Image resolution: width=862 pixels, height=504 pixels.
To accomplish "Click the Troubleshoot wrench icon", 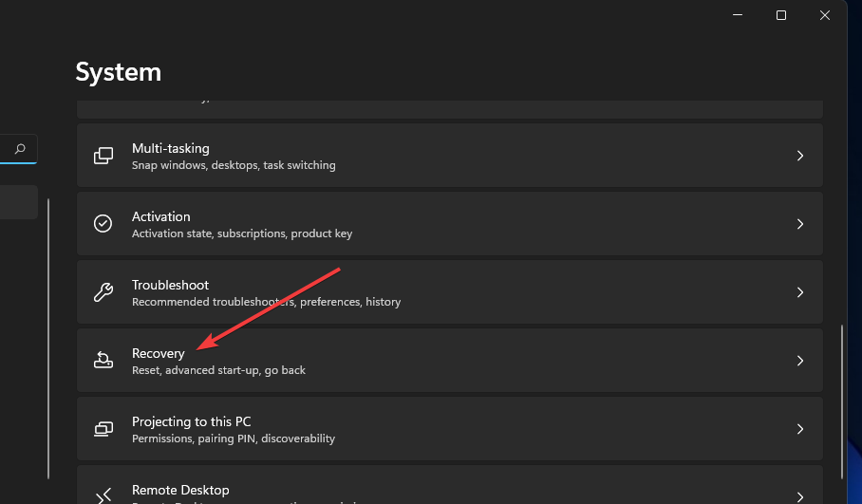I will (103, 292).
